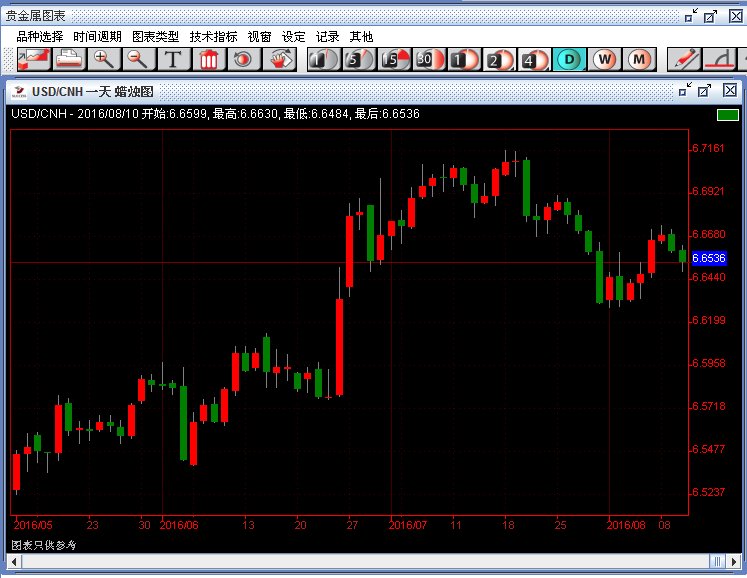
Task: Open the 品种选择 menu
Action: point(40,37)
